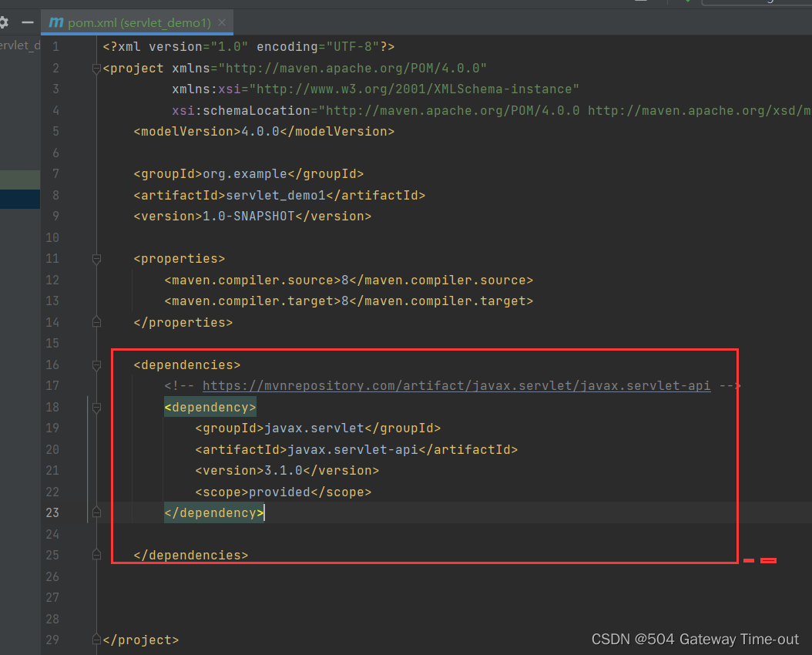
Task: Click line number 17 in the gutter
Action: coord(52,386)
